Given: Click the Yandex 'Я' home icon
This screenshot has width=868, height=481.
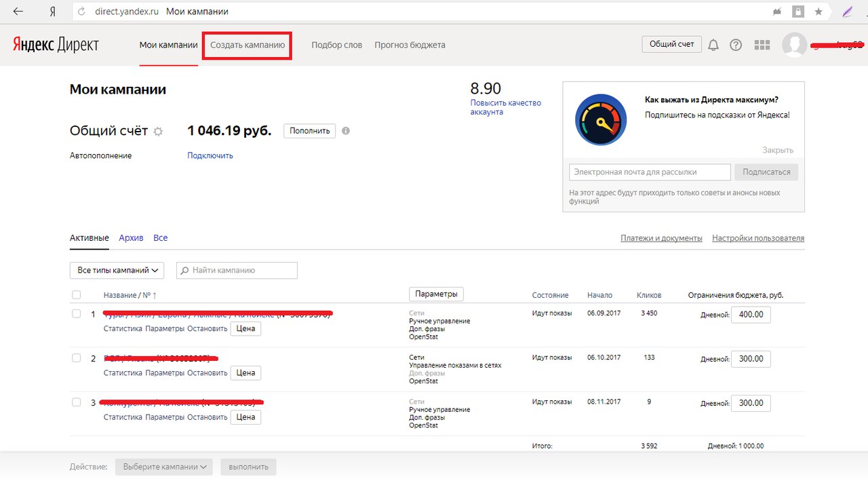Looking at the screenshot, I should click(x=53, y=12).
